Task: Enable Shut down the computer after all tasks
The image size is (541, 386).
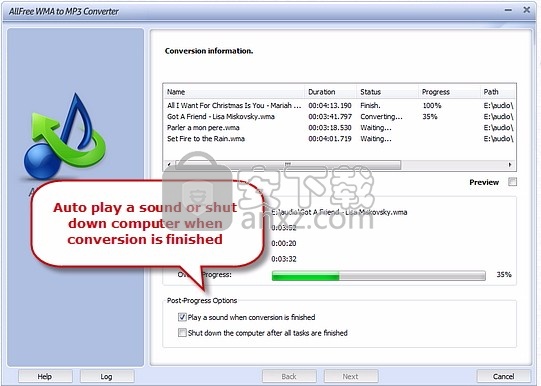Action: pos(182,333)
